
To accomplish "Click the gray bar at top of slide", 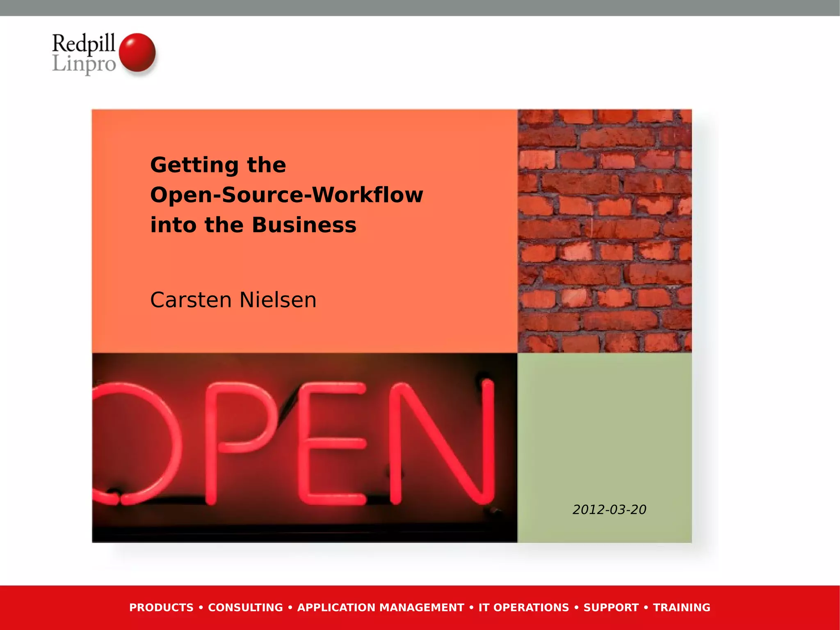I will point(420,8).
